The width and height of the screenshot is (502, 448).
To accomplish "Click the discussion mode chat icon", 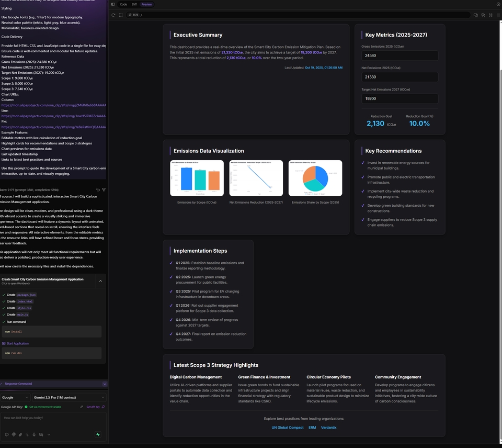I will (x=41, y=435).
